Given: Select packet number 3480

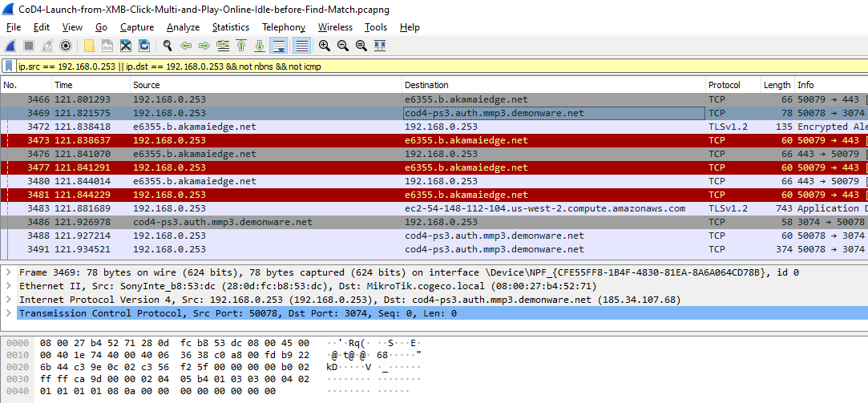Looking at the screenshot, I should tap(434, 181).
